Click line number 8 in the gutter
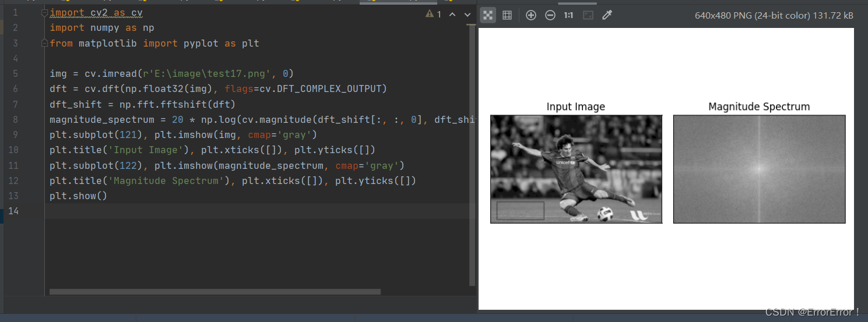 tap(15, 119)
